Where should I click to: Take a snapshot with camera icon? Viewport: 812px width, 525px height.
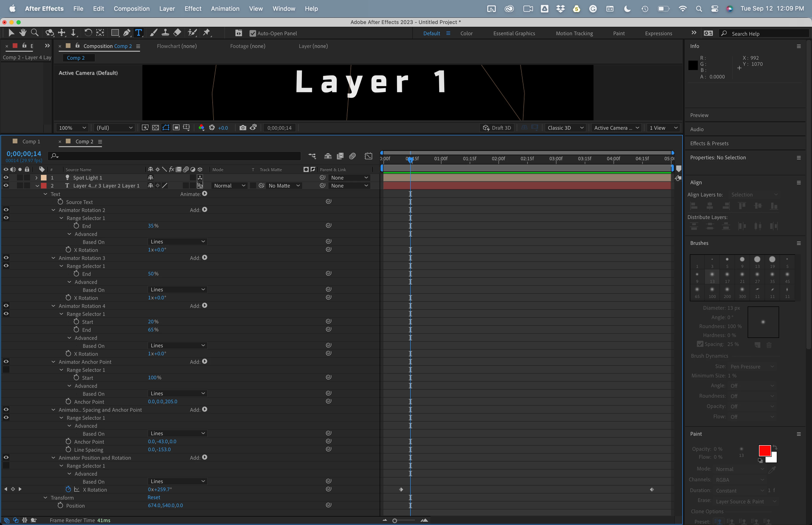pyautogui.click(x=243, y=128)
